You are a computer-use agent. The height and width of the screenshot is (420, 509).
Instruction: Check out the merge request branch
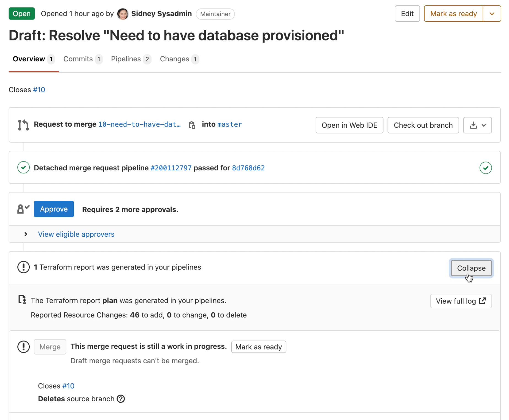423,125
